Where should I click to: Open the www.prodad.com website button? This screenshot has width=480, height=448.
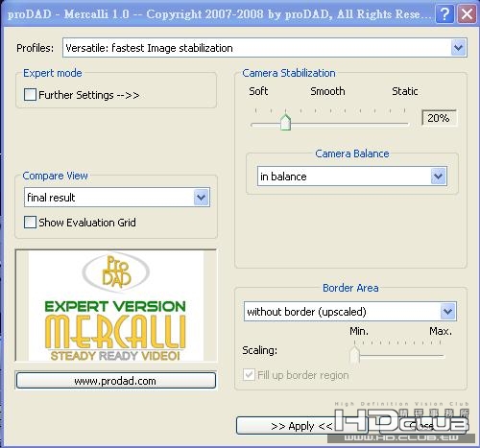tap(116, 381)
